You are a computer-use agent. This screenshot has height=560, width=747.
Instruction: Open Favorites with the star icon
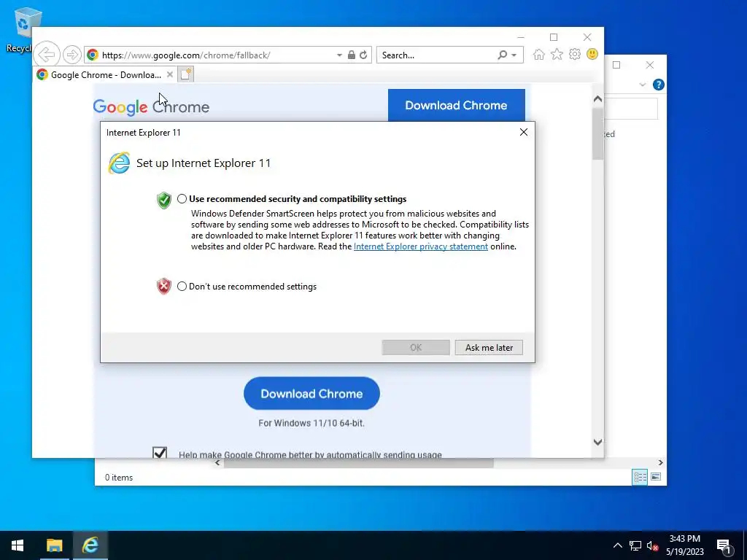pyautogui.click(x=557, y=54)
